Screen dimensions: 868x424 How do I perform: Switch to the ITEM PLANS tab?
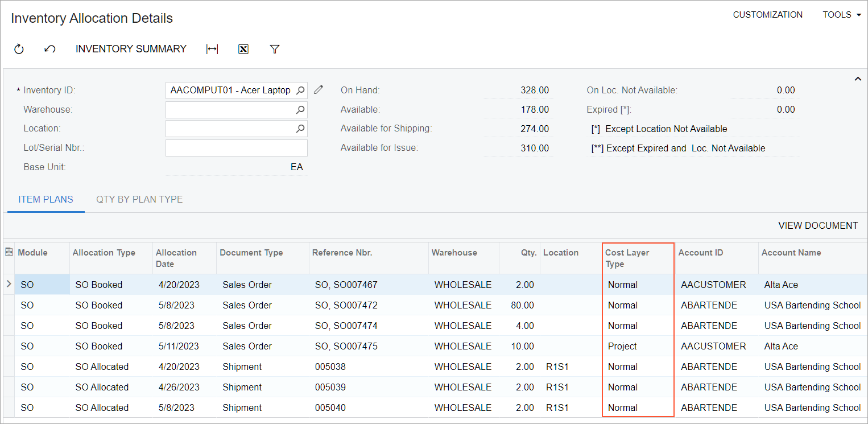pos(46,200)
